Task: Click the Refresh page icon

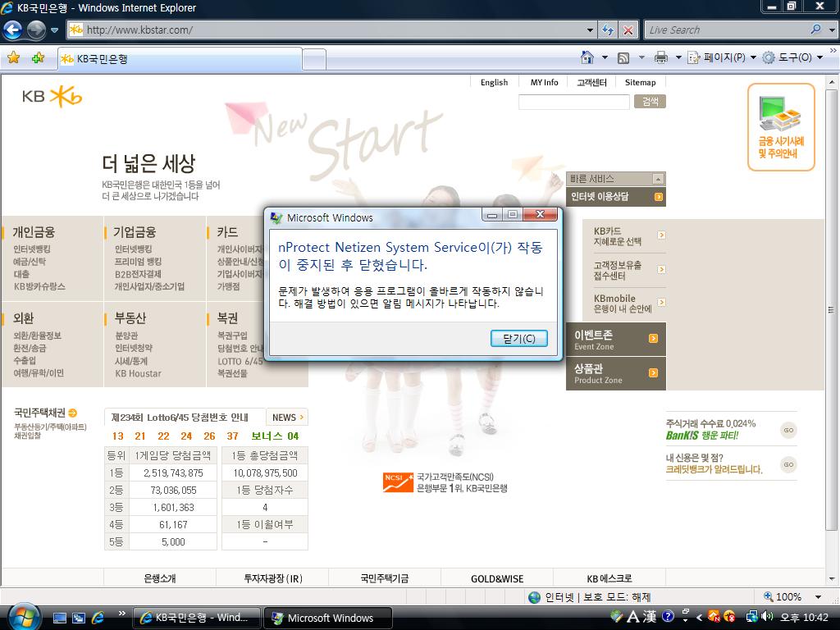Action: pos(608,30)
